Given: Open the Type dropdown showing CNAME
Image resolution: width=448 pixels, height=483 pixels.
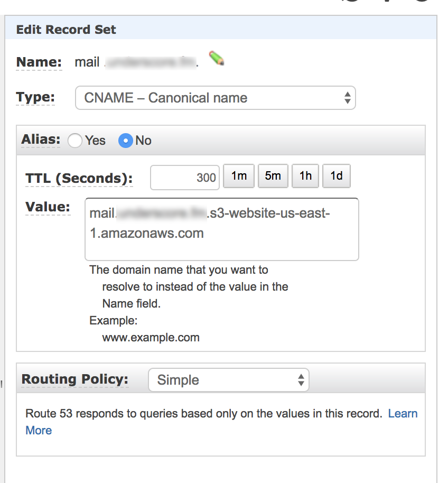Looking at the screenshot, I should point(215,98).
